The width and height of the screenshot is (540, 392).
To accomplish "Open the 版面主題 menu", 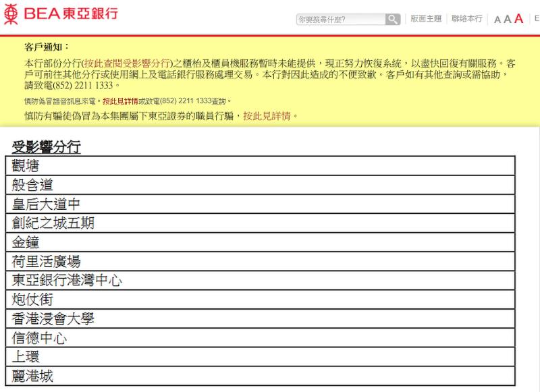I will tap(426, 19).
